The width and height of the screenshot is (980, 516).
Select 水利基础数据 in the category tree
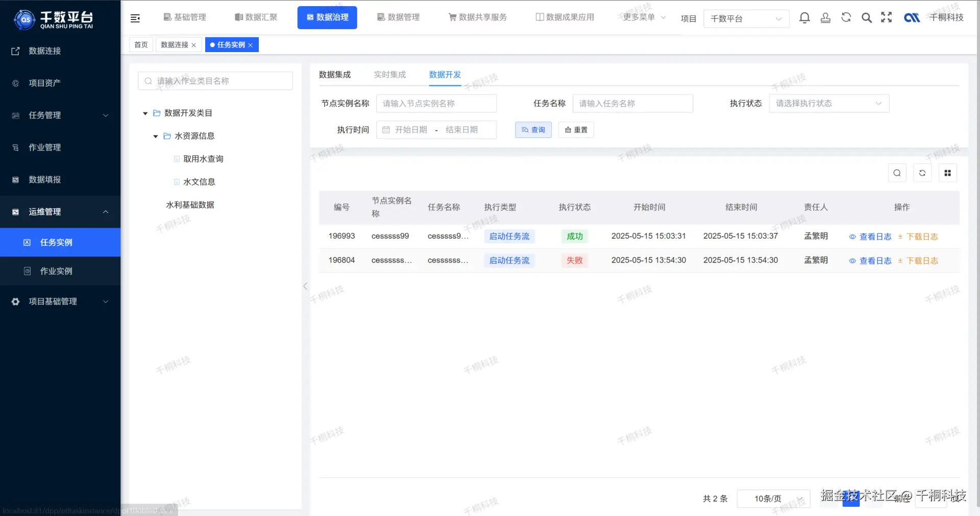click(x=190, y=205)
